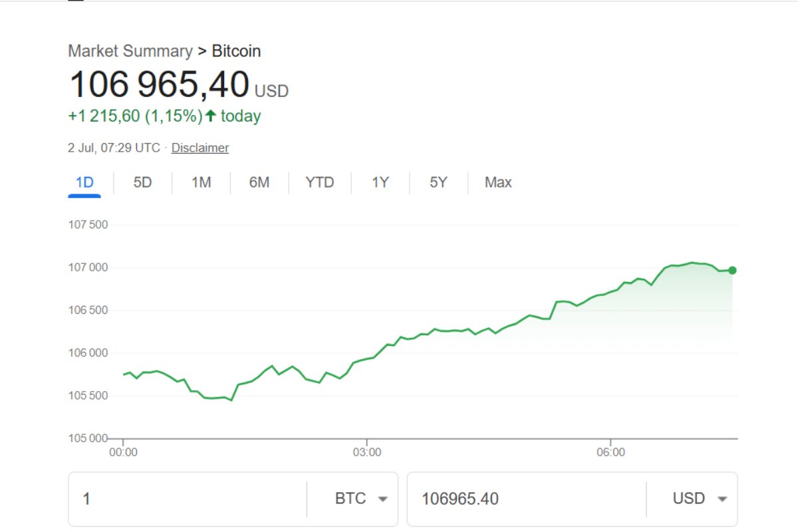This screenshot has height=532, width=798.
Task: Click the 106965.40 USD amount field
Action: (x=525, y=499)
